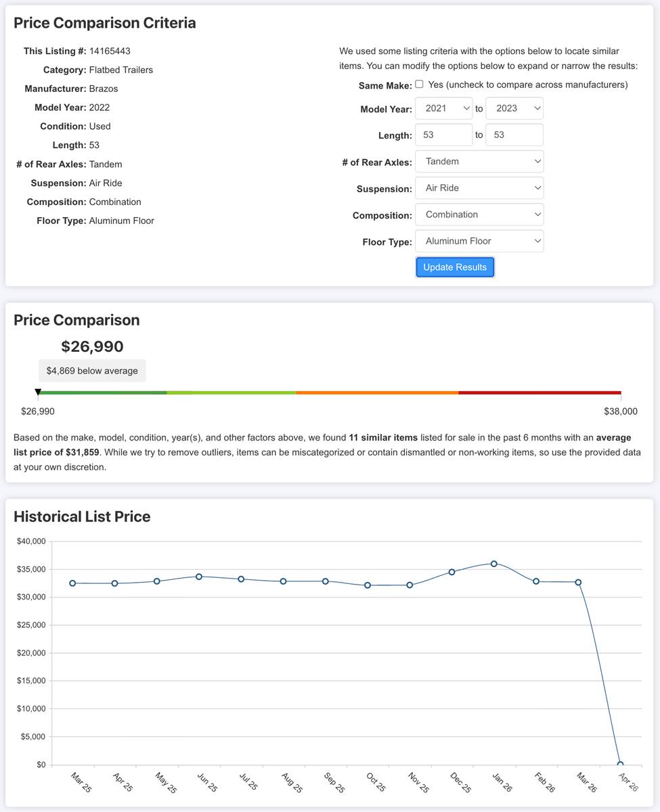
Task: Open the minimum Model Year 2021 dropdown
Action: (x=443, y=109)
